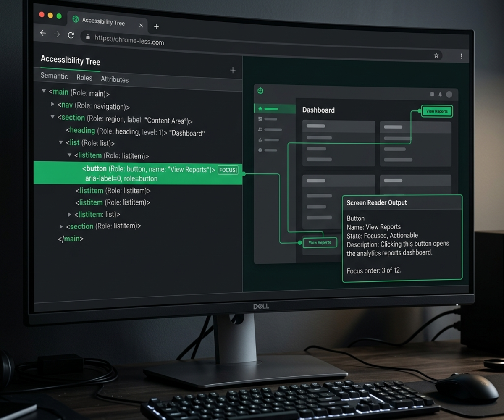The image size is (504, 420).
Task: Open the round avatar in the dashboard header
Action: tap(449, 94)
